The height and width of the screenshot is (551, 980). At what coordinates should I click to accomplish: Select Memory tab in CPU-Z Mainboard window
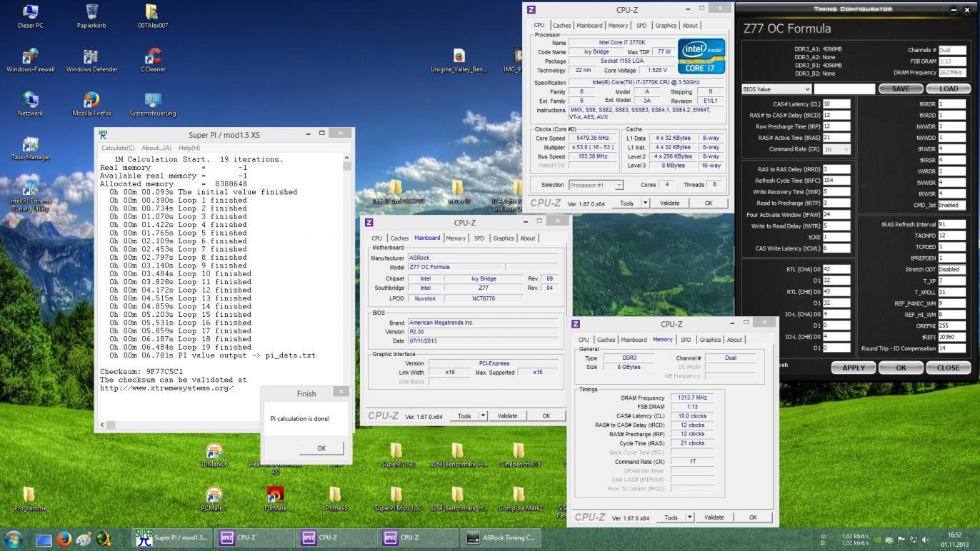pyautogui.click(x=456, y=238)
